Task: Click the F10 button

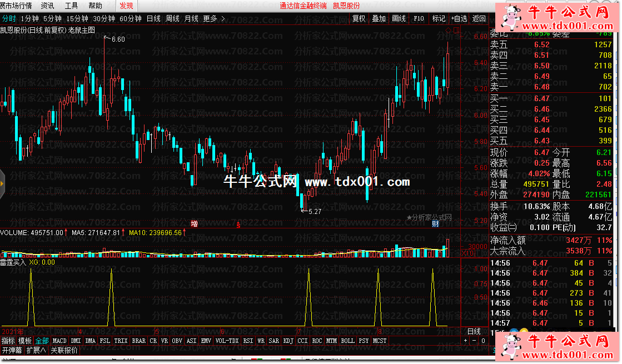Action: (419, 19)
